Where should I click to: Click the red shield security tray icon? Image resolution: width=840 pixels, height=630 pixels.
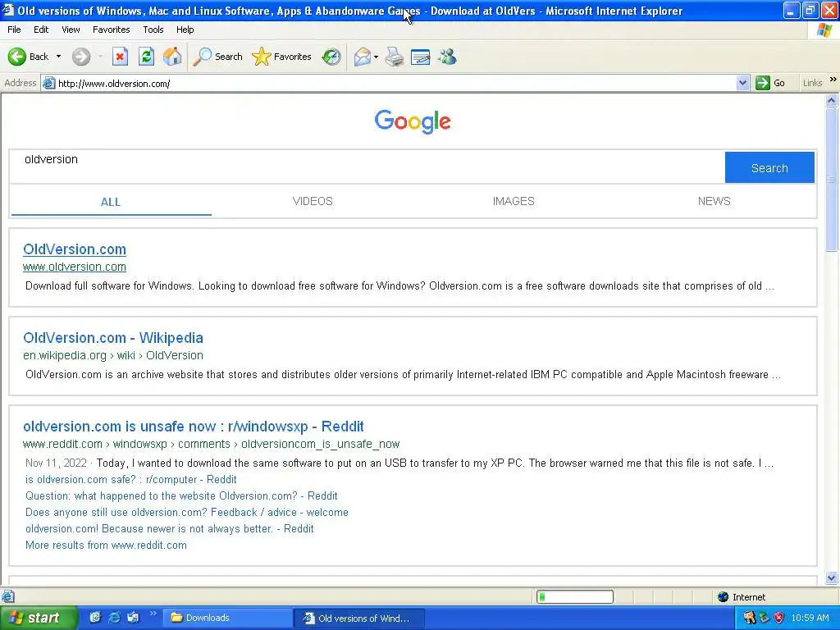pyautogui.click(x=779, y=618)
